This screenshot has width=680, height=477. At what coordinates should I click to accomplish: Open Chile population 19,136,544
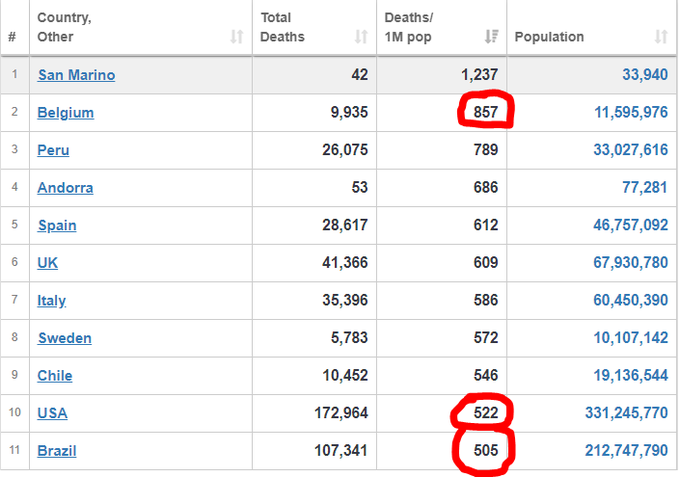[631, 375]
